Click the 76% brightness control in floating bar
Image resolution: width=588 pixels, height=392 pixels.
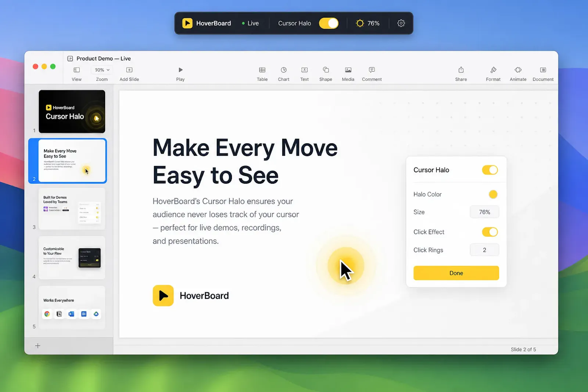tap(367, 23)
